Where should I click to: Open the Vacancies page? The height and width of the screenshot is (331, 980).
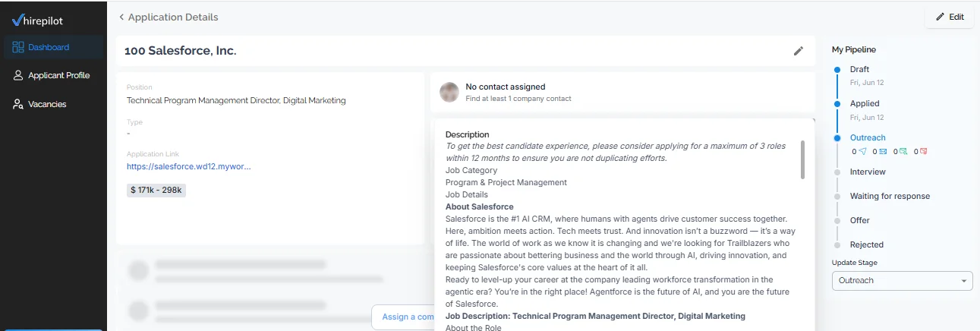click(53, 104)
